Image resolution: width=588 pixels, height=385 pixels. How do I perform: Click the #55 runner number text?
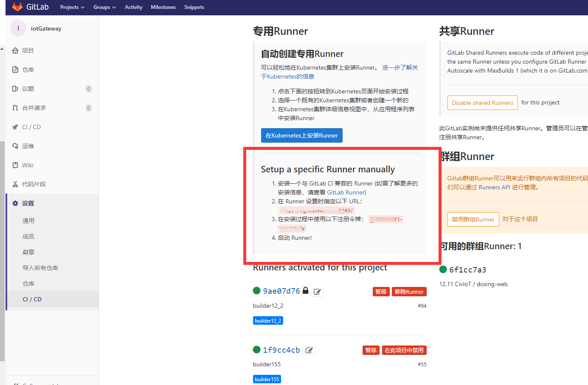(422, 364)
